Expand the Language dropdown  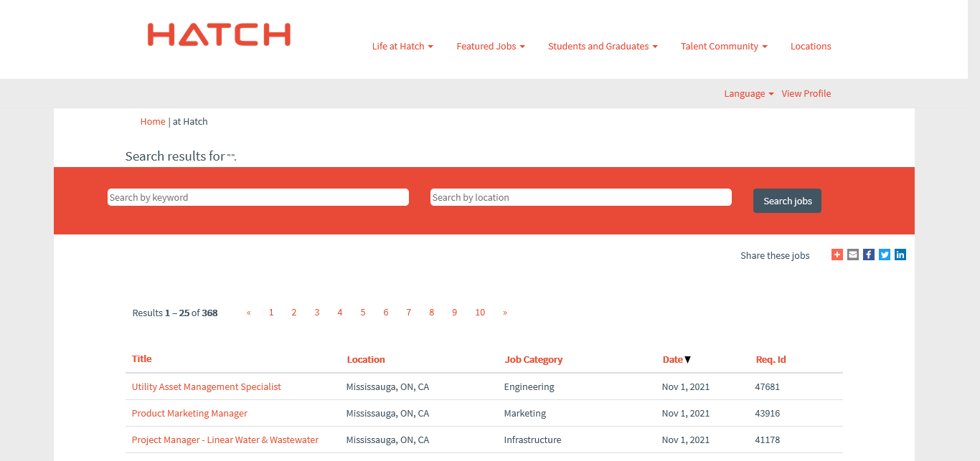(x=748, y=94)
